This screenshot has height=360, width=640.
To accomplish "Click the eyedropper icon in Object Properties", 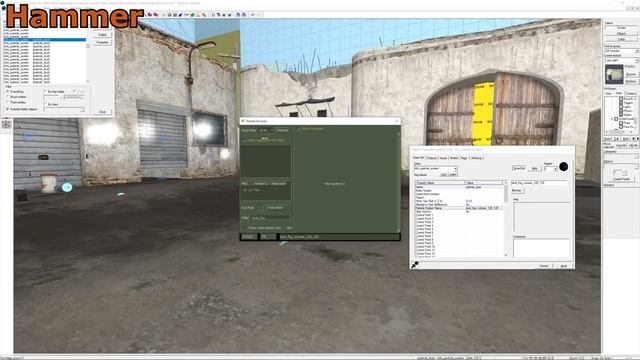I will pos(415,264).
